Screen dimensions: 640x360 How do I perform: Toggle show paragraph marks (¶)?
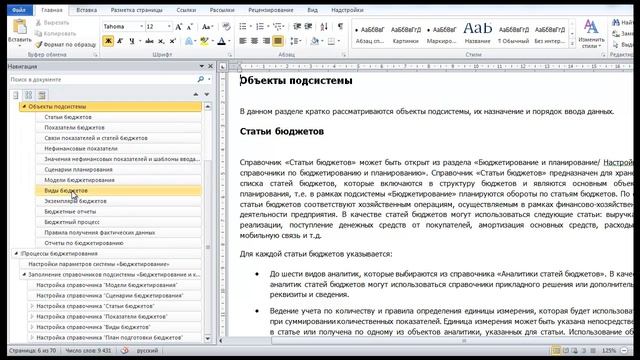click(340, 27)
